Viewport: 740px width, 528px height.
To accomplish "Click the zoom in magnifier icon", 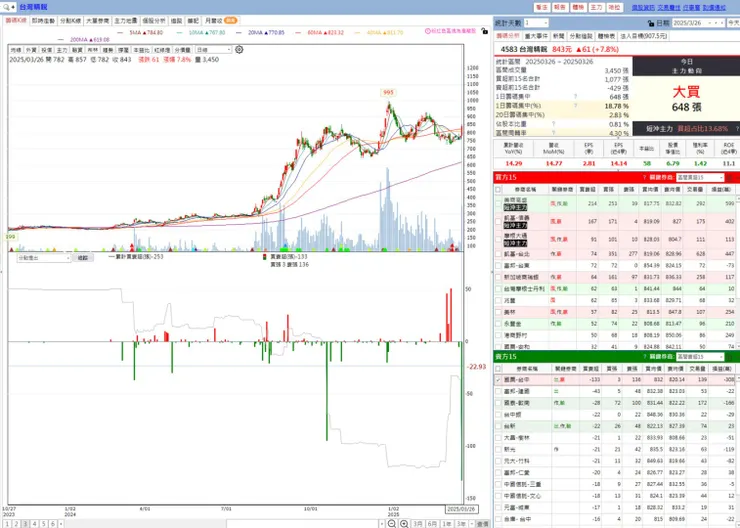I will pyautogui.click(x=404, y=523).
